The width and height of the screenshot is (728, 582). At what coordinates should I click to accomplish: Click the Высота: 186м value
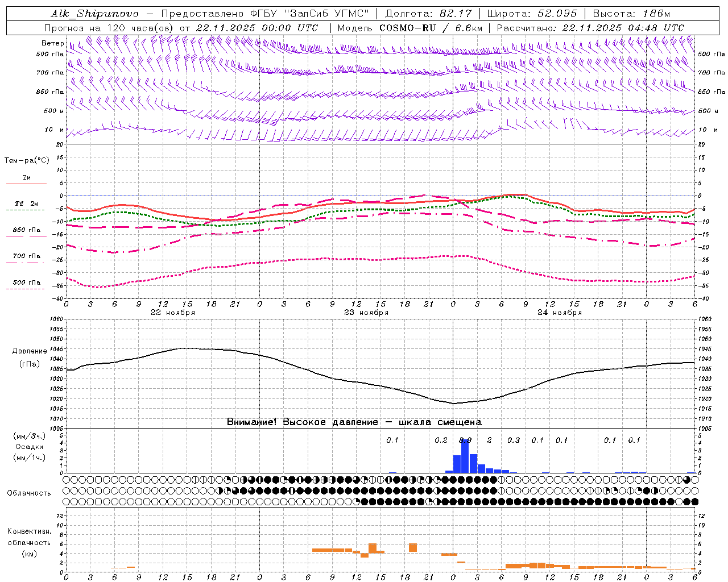pos(631,14)
